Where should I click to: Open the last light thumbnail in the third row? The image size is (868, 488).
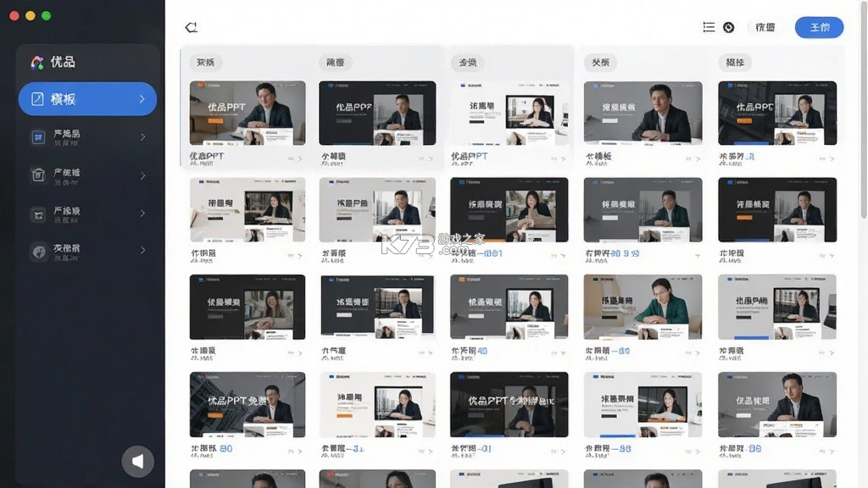pos(777,307)
